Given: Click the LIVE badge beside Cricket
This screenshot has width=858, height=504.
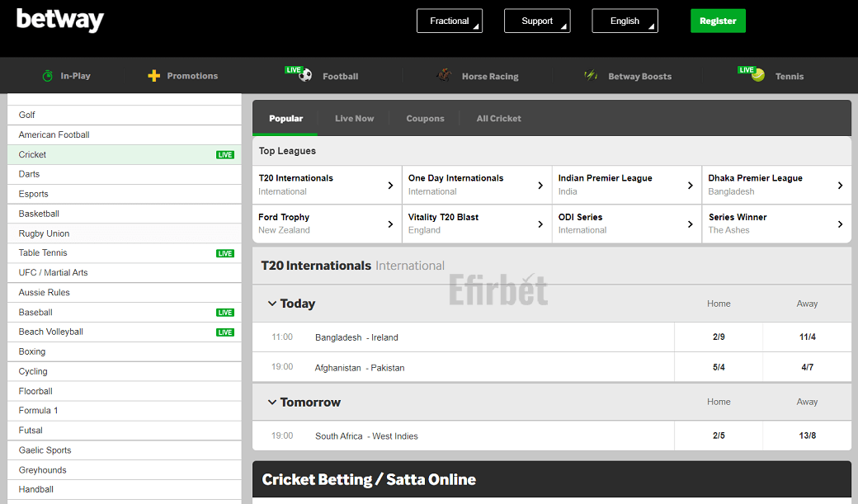Looking at the screenshot, I should [225, 155].
